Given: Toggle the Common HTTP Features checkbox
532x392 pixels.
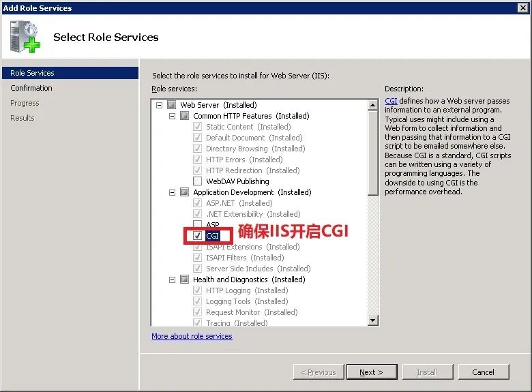Looking at the screenshot, I should coord(185,116).
